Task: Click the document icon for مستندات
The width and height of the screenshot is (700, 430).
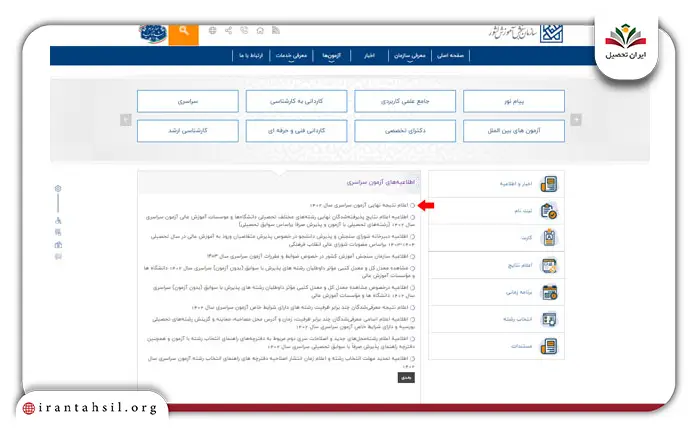Action: click(549, 346)
